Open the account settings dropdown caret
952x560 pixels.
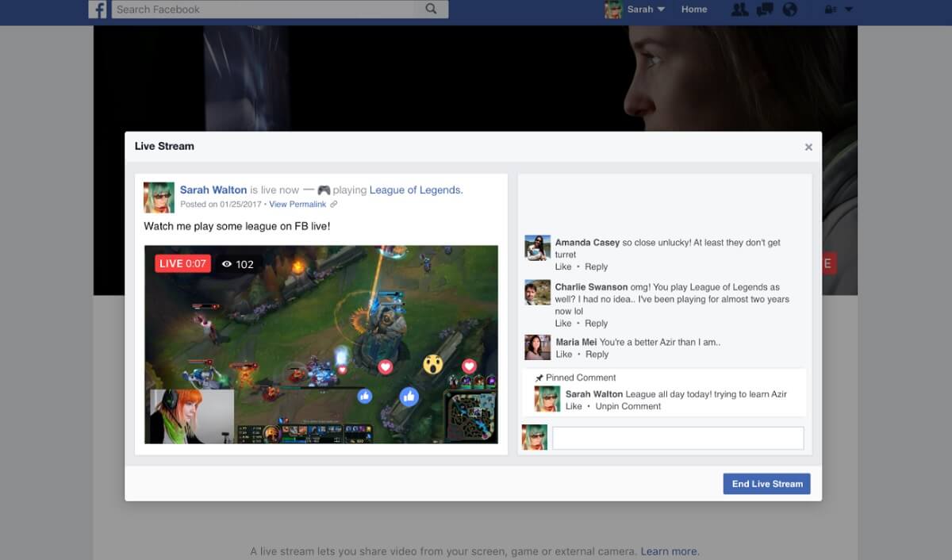point(850,10)
